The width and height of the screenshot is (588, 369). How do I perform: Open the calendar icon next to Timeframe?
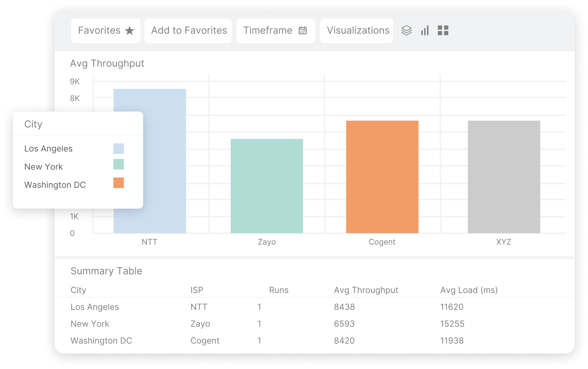[x=303, y=30]
